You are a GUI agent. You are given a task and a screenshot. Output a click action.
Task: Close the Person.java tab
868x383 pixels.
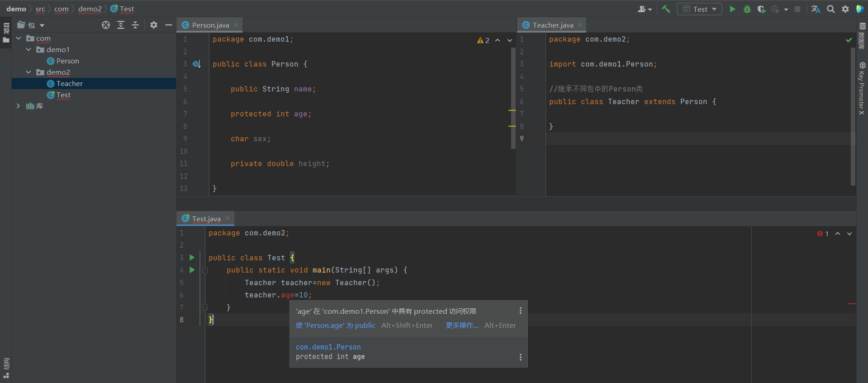tap(236, 25)
